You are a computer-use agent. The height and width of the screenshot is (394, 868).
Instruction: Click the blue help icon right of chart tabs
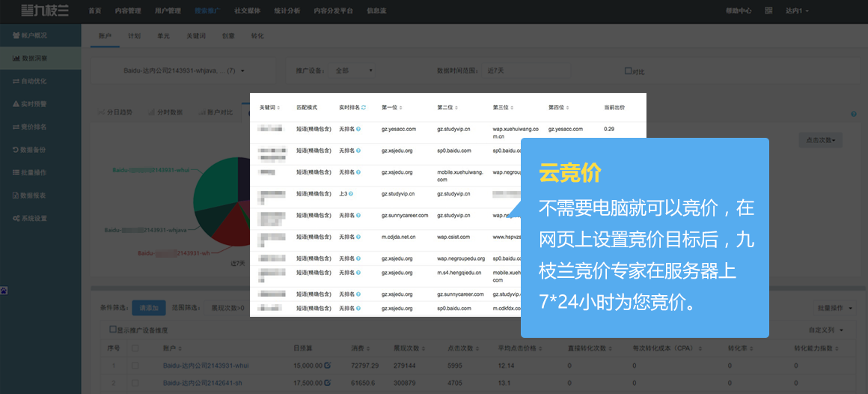(854, 114)
